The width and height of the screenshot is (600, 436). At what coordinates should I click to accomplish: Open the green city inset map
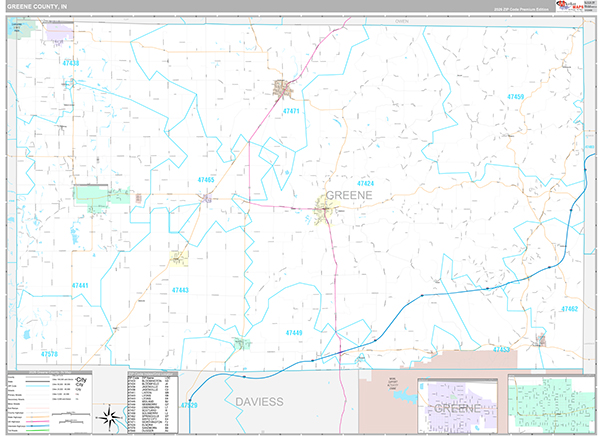coord(552,403)
